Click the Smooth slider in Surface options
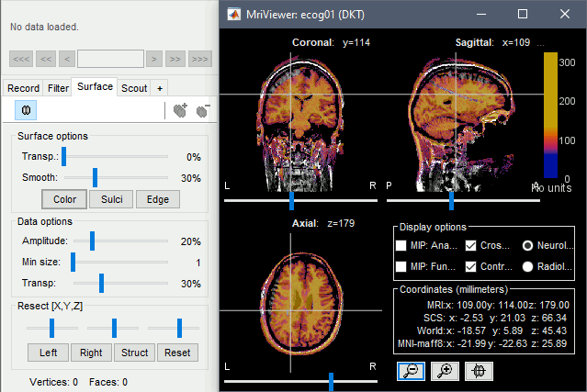The image size is (587, 392). (x=95, y=177)
